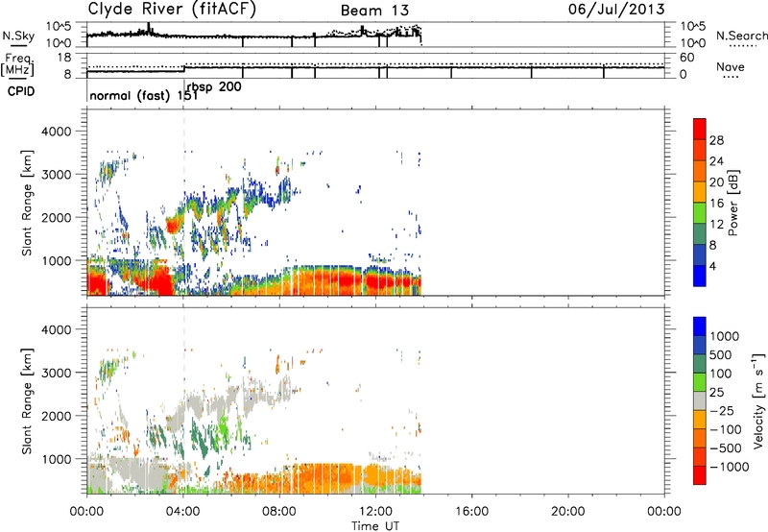Click the date '06/Jul/2013'
The height and width of the screenshot is (532, 768).
point(616,10)
